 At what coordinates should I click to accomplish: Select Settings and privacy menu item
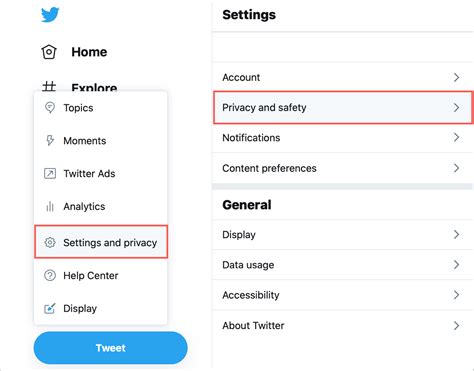101,242
